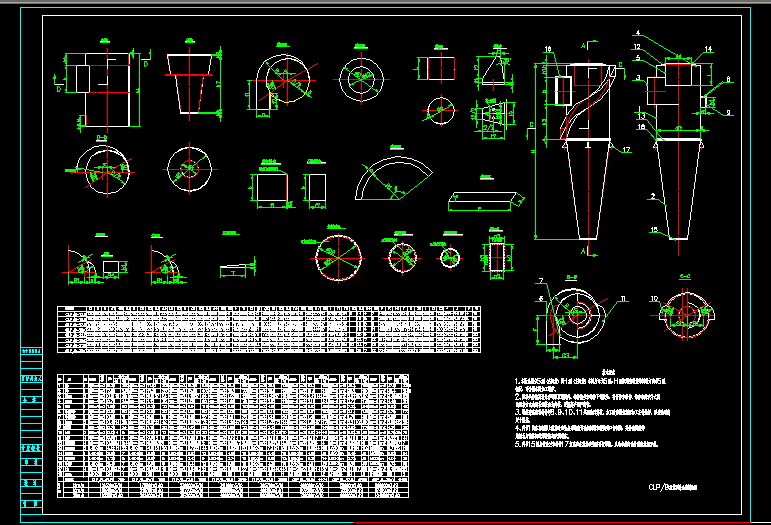
Task: Select part callout number 4
Action: [x=638, y=33]
